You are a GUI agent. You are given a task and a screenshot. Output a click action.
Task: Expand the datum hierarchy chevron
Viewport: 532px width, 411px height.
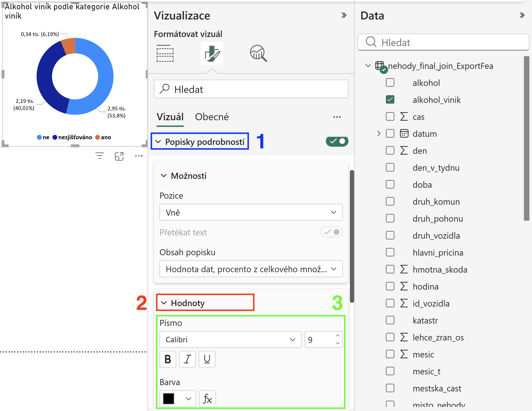click(379, 133)
